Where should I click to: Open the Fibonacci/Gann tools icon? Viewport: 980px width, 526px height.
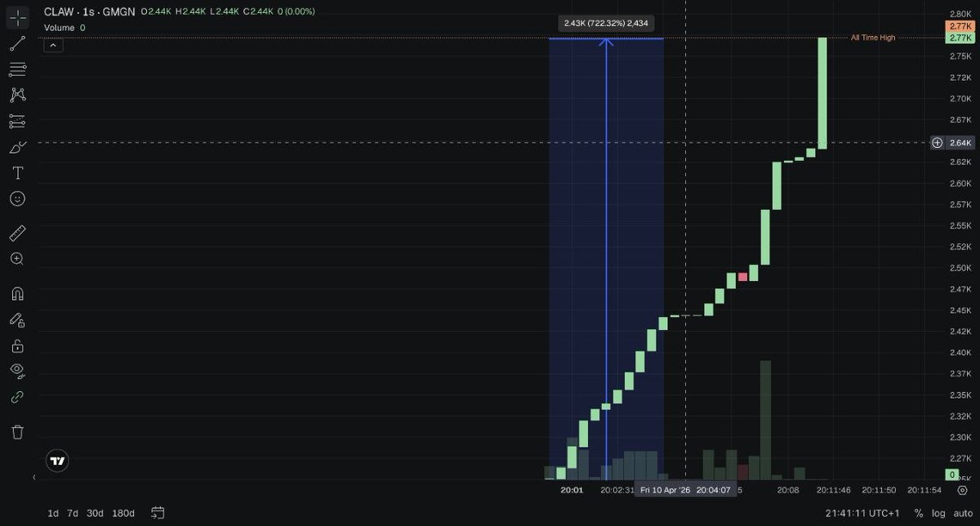(x=18, y=69)
